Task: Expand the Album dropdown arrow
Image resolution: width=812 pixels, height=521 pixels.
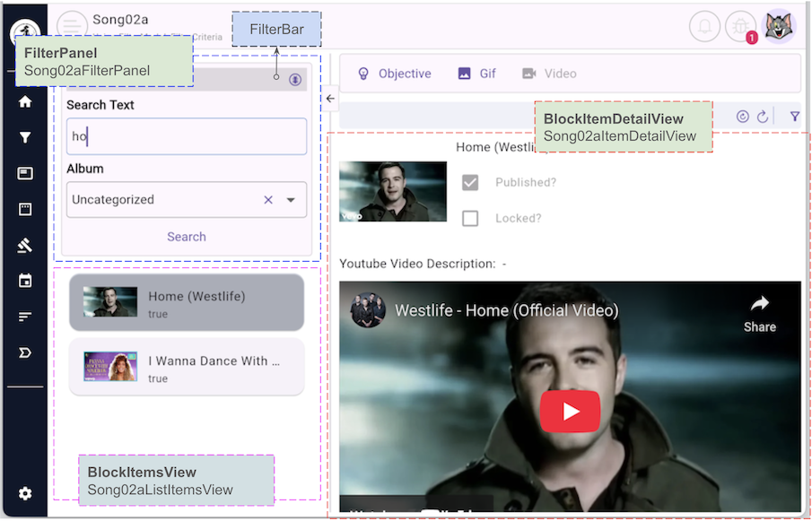Action: click(291, 200)
